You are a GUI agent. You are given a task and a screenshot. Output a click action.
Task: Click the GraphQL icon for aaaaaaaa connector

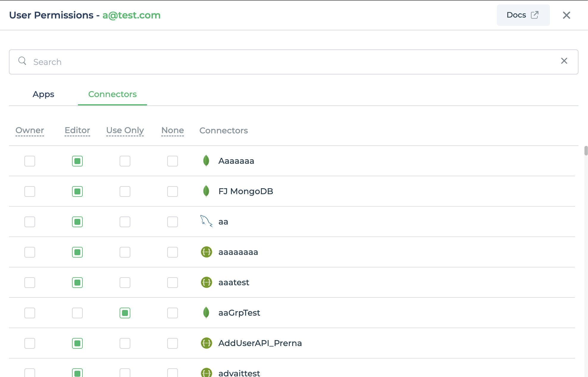[x=207, y=252]
